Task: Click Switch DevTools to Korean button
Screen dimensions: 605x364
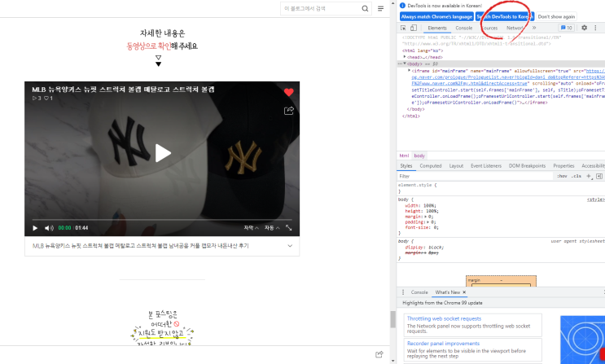Action: coord(505,16)
